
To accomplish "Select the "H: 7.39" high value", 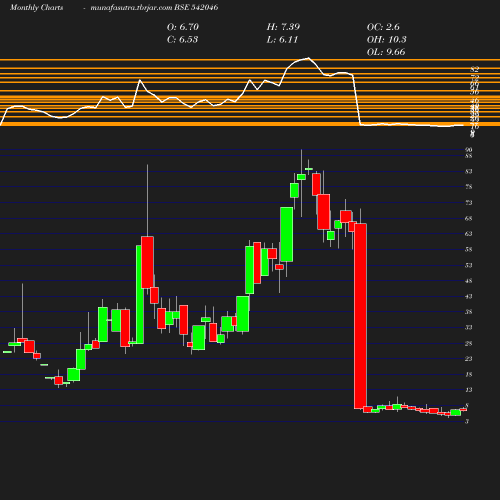I will (283, 27).
